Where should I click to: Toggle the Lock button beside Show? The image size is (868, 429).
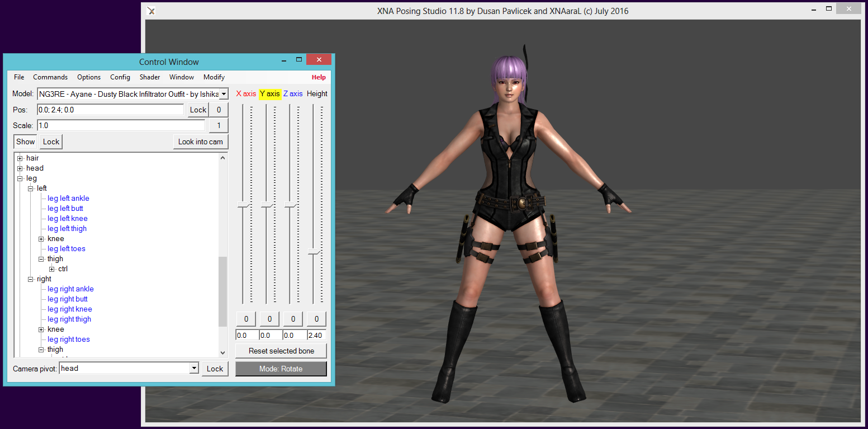[x=51, y=142]
